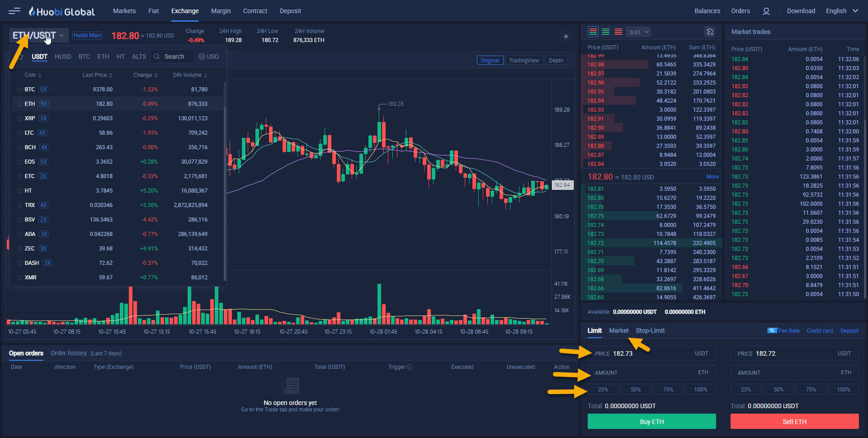Sort coin list by 24h Volume
The image size is (868, 438).
point(190,75)
